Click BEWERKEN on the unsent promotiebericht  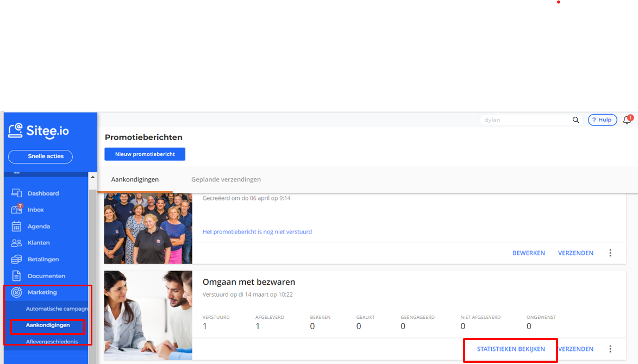(529, 253)
